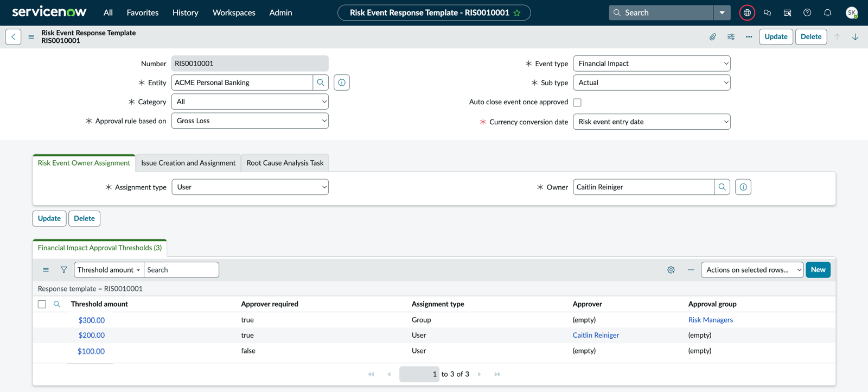Go to the next list page arrow

479,374
